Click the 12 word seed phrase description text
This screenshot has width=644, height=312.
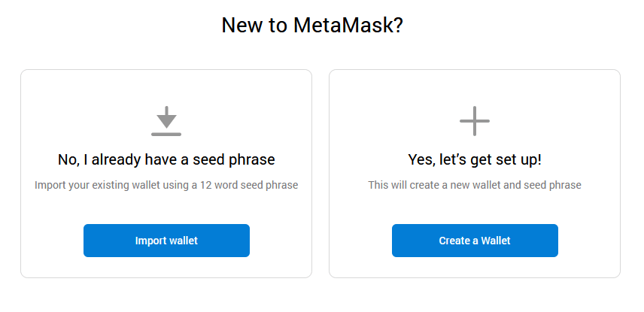click(166, 185)
